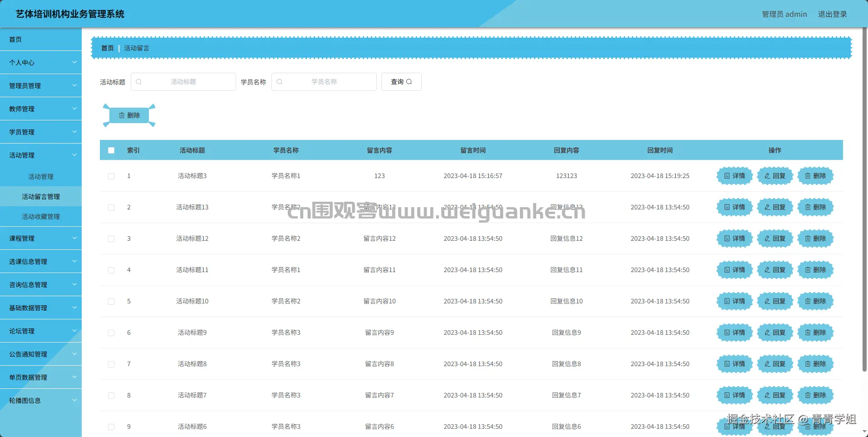The height and width of the screenshot is (437, 868).
Task: Click 退出登录 to log out
Action: coord(832,14)
